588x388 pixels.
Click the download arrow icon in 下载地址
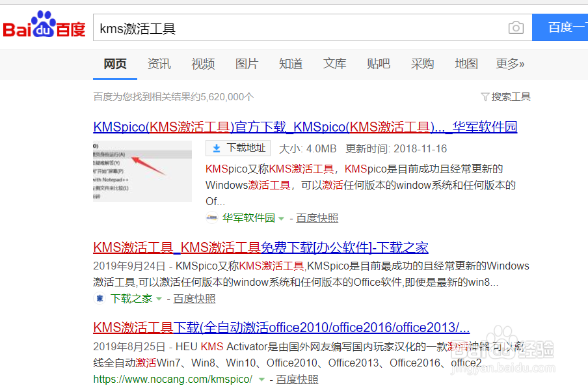click(x=217, y=148)
